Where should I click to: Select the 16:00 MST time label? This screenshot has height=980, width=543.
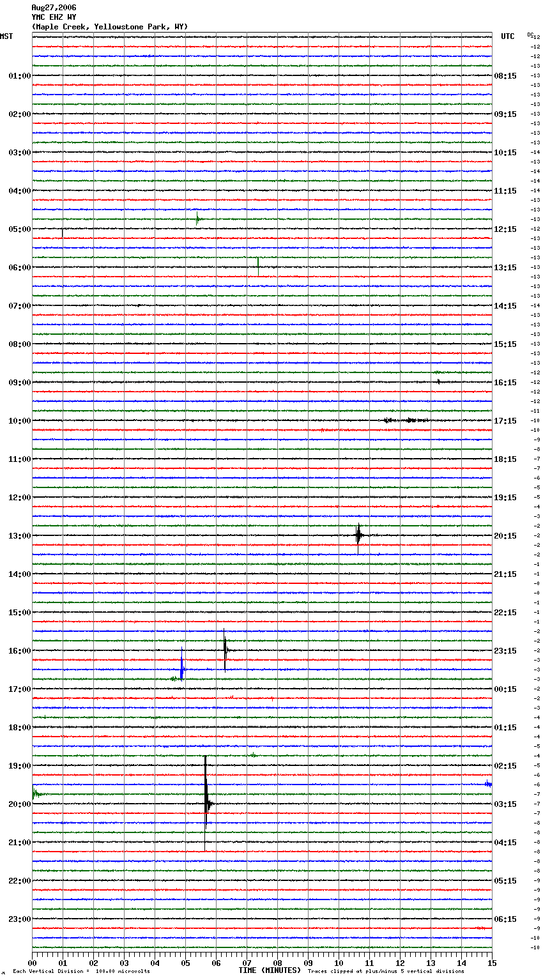point(19,651)
